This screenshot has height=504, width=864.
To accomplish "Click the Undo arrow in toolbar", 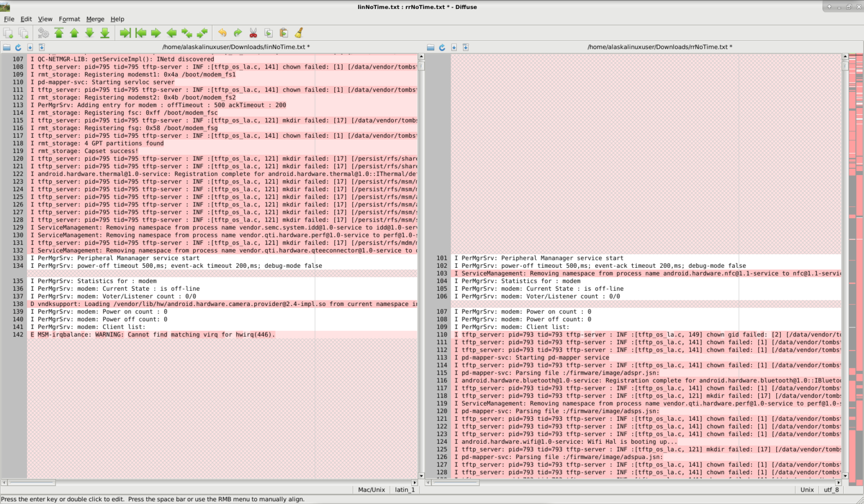I will click(222, 33).
